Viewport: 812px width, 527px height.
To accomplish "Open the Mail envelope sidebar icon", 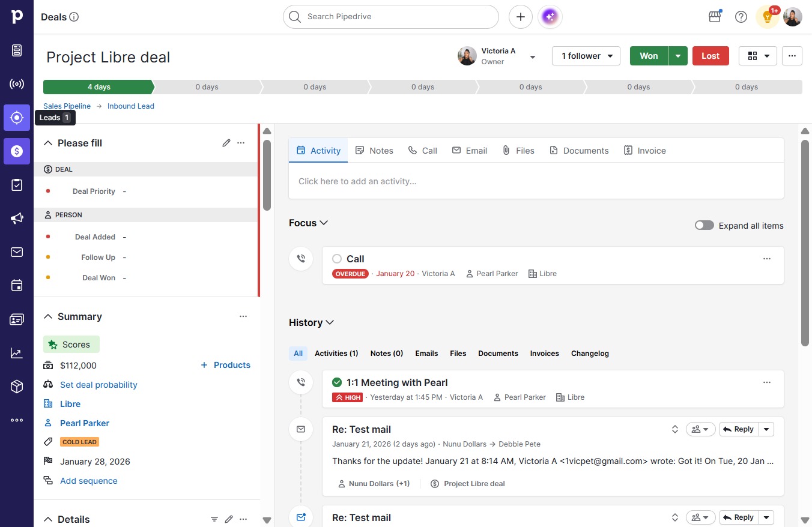I will 17,252.
